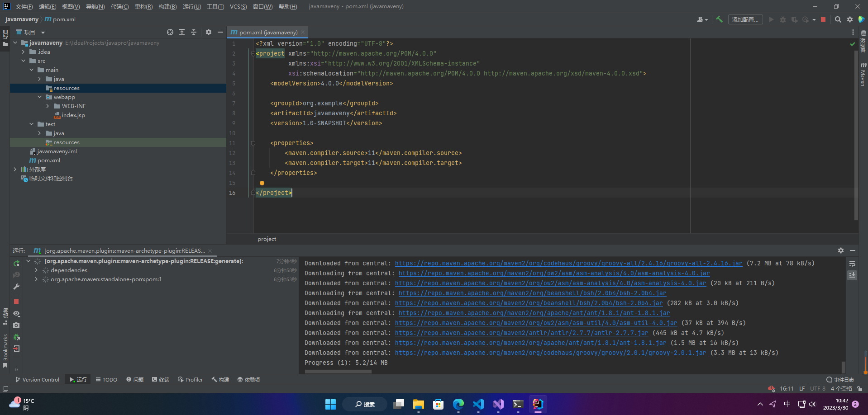868x415 pixels.
Task: Open Project panel gear options
Action: (x=209, y=32)
